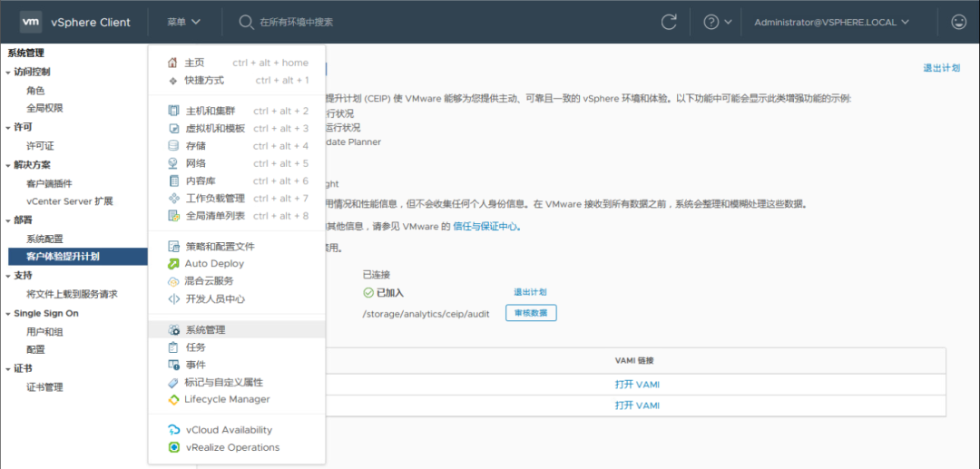The width and height of the screenshot is (980, 469).
Task: Select 角色 in the sidebar
Action: pos(35,91)
